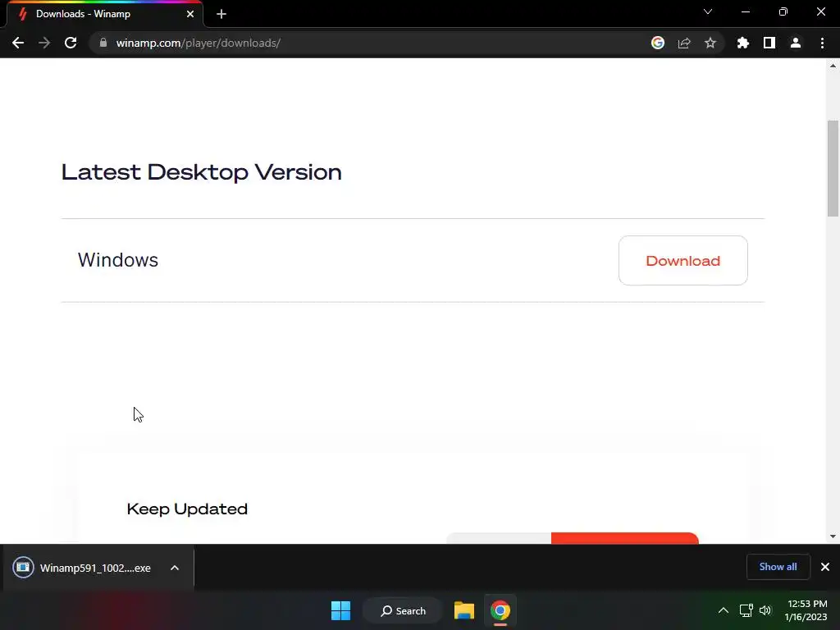The image size is (840, 630).
Task: Show all downloads
Action: pos(778,567)
